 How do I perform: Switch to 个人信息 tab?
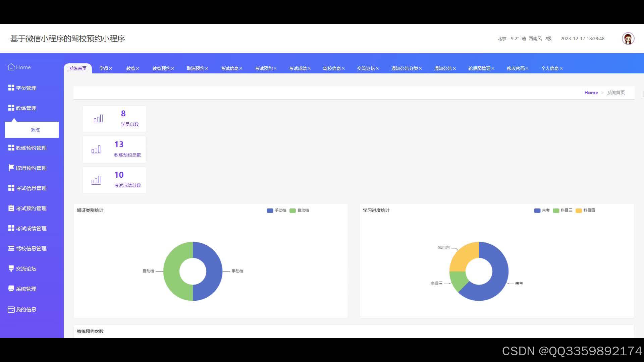tap(550, 68)
